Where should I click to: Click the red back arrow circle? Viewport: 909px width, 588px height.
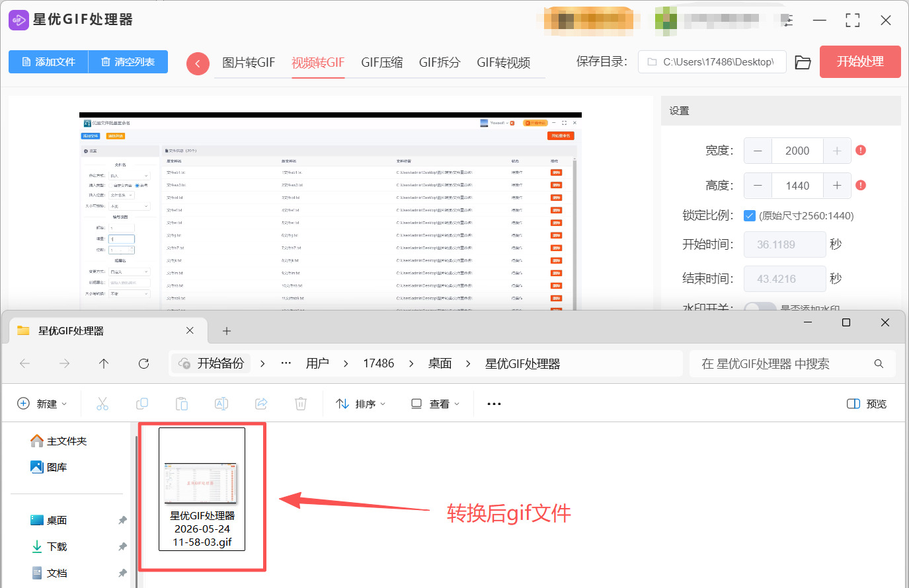[x=198, y=63]
